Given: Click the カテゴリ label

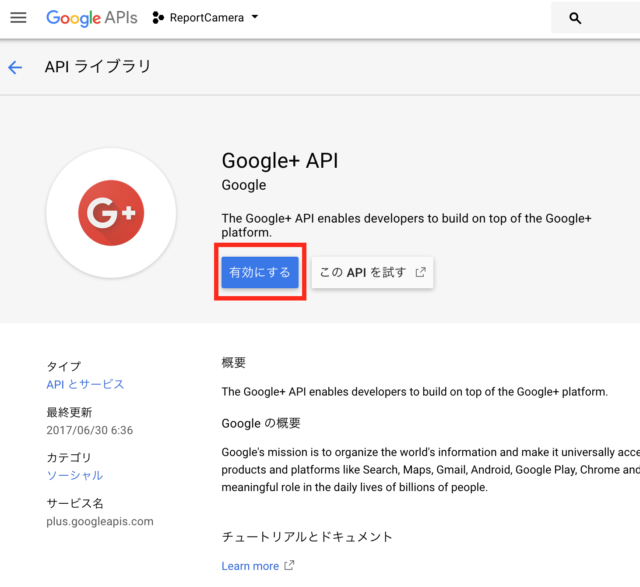Looking at the screenshot, I should (x=69, y=458).
